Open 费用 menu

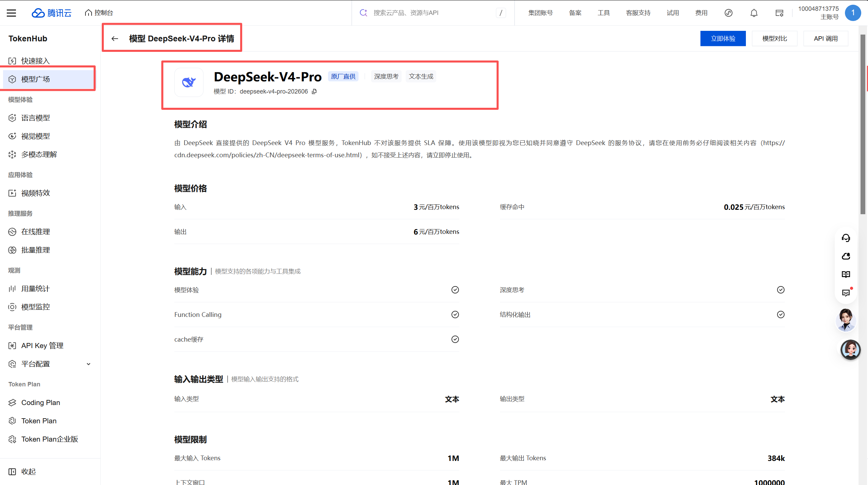tap(701, 13)
